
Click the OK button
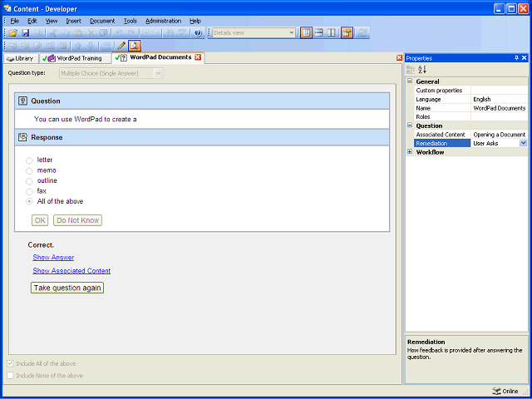click(40, 220)
